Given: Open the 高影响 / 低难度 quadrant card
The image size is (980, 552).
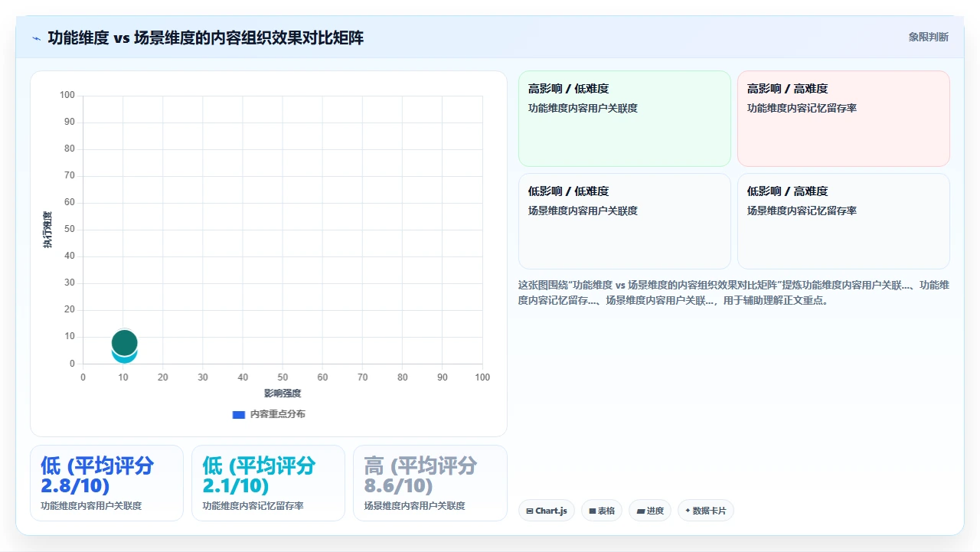Looking at the screenshot, I should click(x=625, y=119).
